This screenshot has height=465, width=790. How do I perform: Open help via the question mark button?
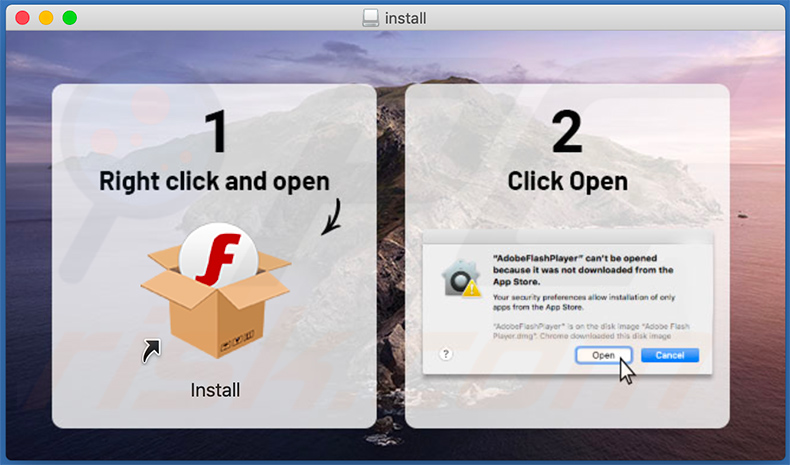[x=445, y=354]
